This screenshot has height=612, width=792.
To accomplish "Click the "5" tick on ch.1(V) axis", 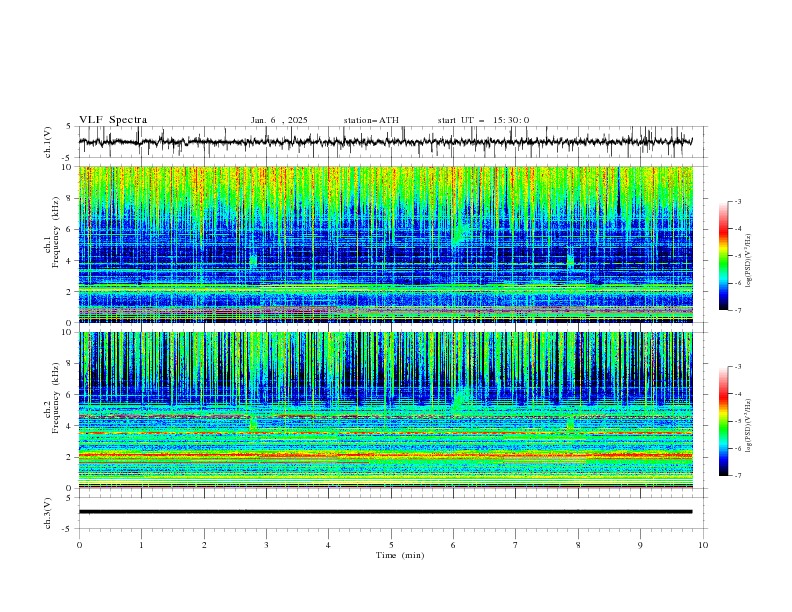I will pyautogui.click(x=69, y=127).
